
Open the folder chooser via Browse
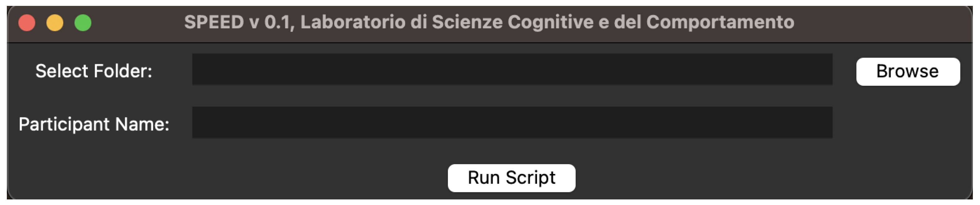tap(908, 71)
